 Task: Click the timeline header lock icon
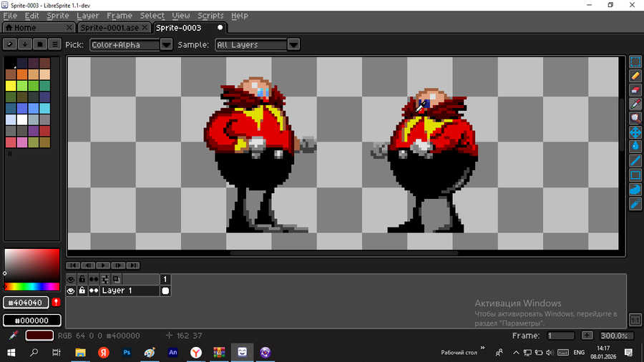[82, 279]
